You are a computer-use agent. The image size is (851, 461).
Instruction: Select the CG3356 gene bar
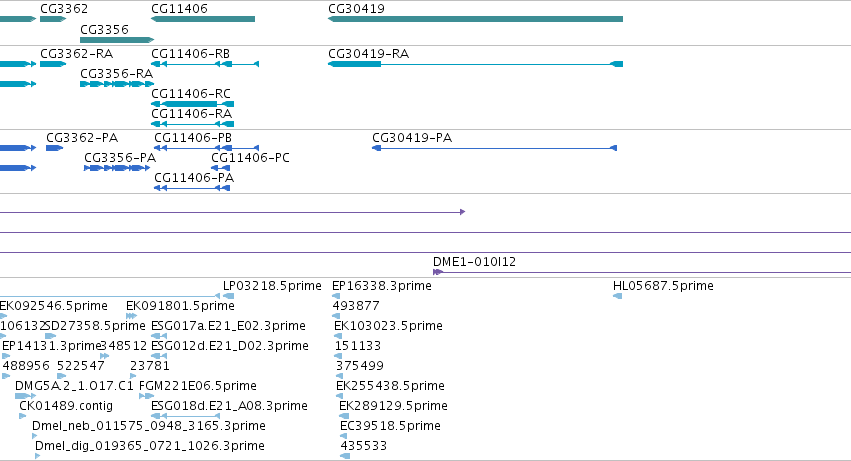117,40
